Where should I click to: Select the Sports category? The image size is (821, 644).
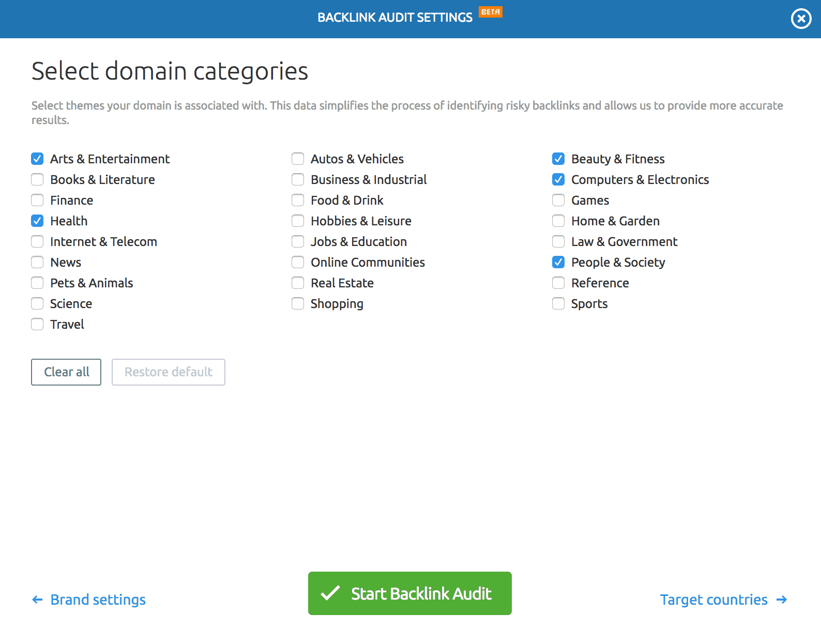pyautogui.click(x=558, y=303)
